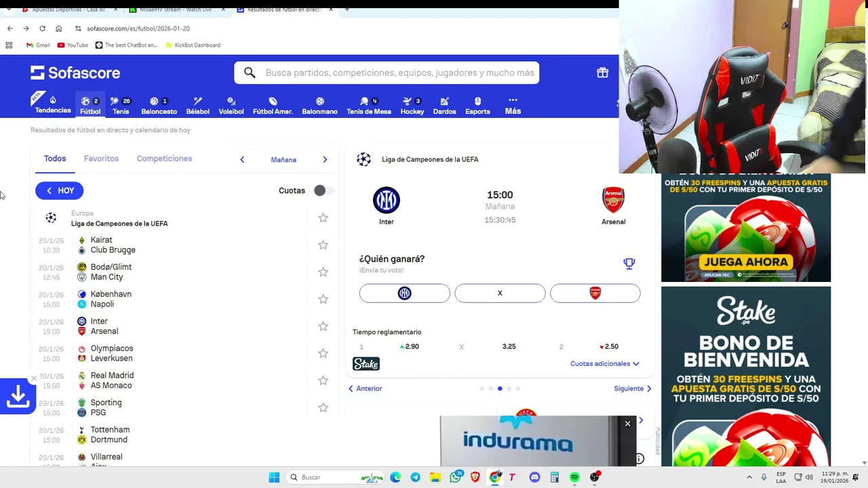The width and height of the screenshot is (868, 488).
Task: Select the last carousel dot
Action: pos(518,388)
